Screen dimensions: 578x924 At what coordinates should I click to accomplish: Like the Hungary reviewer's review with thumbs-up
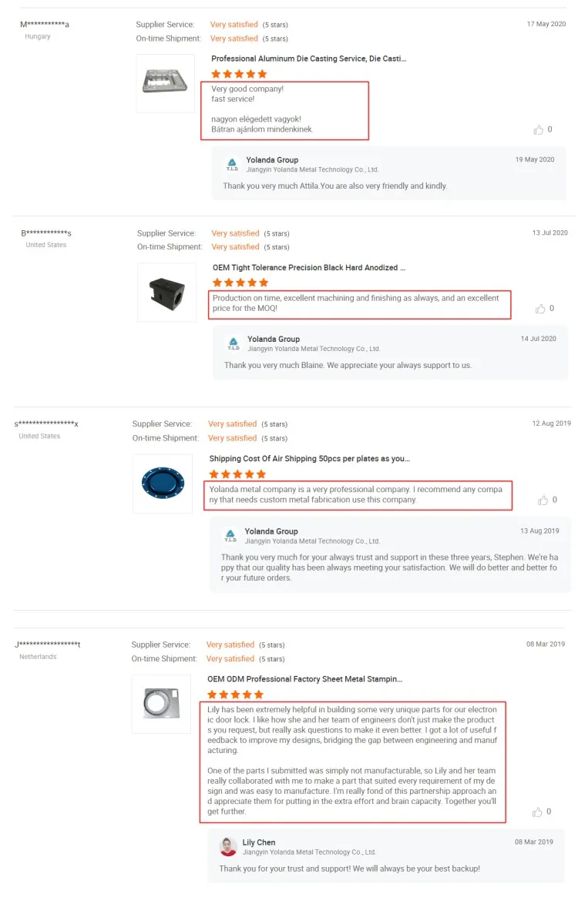[x=538, y=130]
